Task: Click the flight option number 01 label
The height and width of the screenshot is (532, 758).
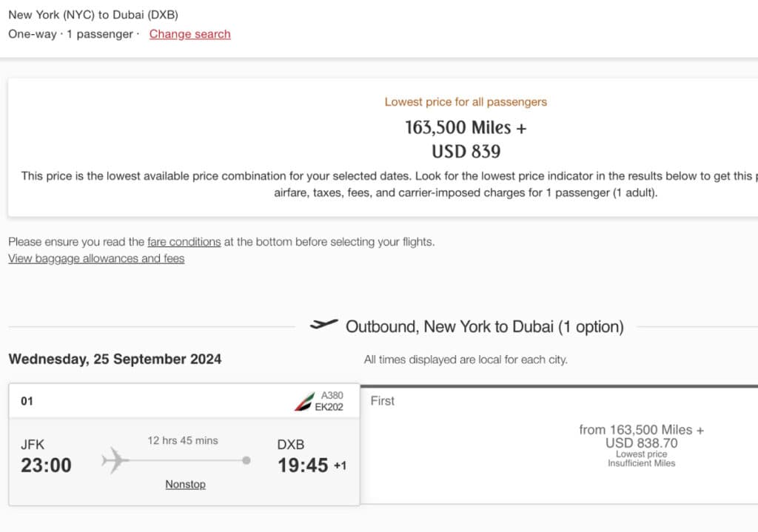Action: pyautogui.click(x=27, y=401)
